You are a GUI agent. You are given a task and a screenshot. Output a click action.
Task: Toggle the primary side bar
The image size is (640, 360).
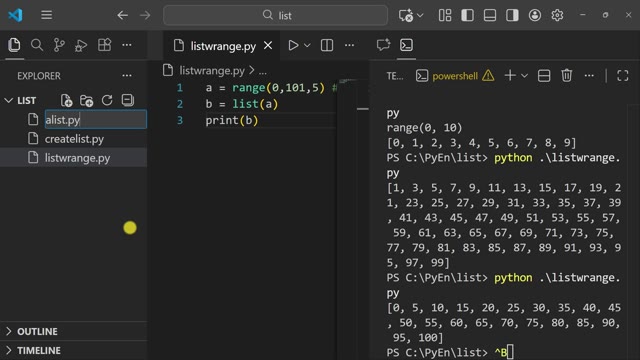(x=467, y=16)
